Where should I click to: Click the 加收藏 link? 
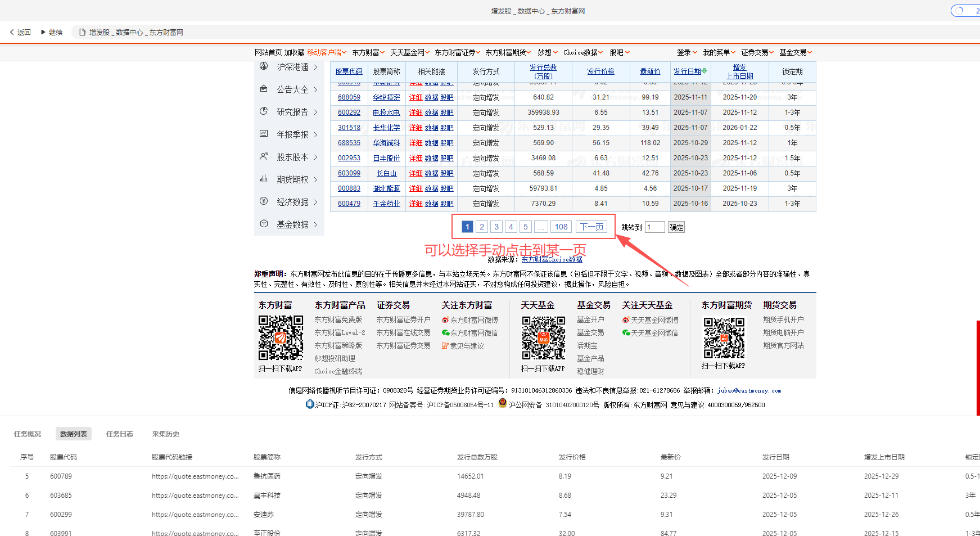coord(294,52)
